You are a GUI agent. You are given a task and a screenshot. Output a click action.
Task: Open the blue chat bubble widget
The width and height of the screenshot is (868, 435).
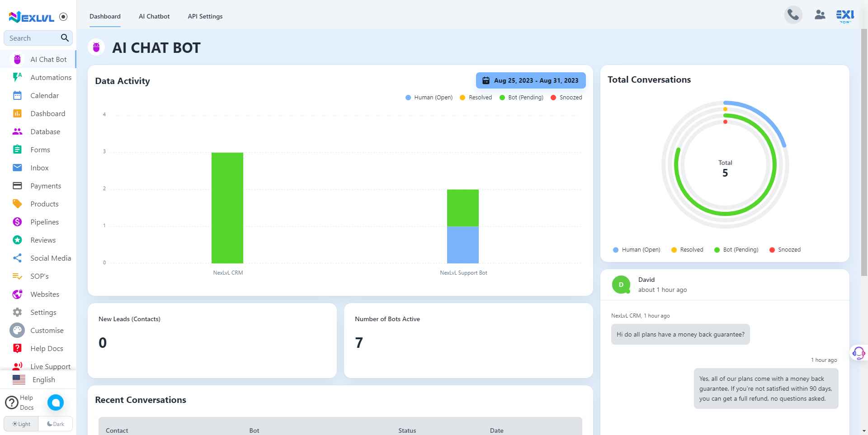56,402
